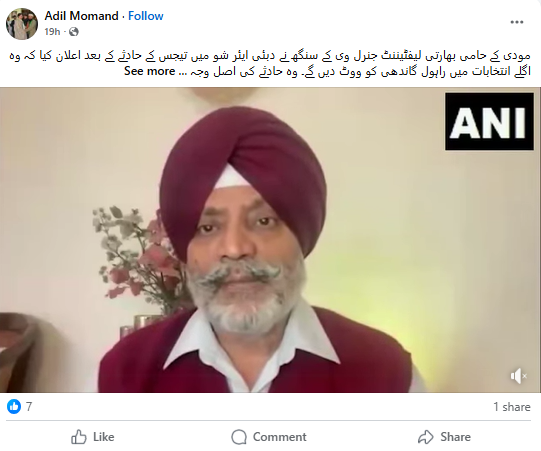This screenshot has height=451, width=541.
Task: Click the Urdu post caption text
Action: pos(270,63)
